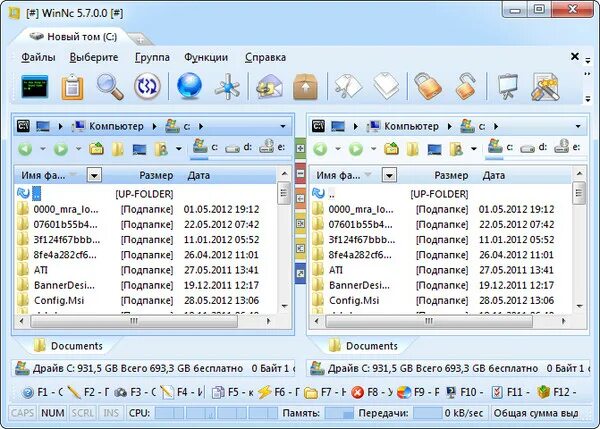Click right panel vertical scrollbar thumb
600x429 pixels.
click(x=579, y=194)
